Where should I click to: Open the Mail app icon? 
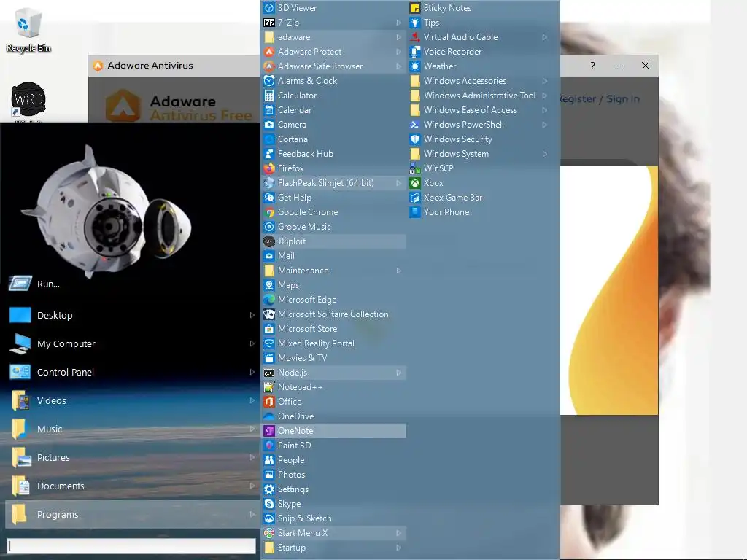(269, 256)
